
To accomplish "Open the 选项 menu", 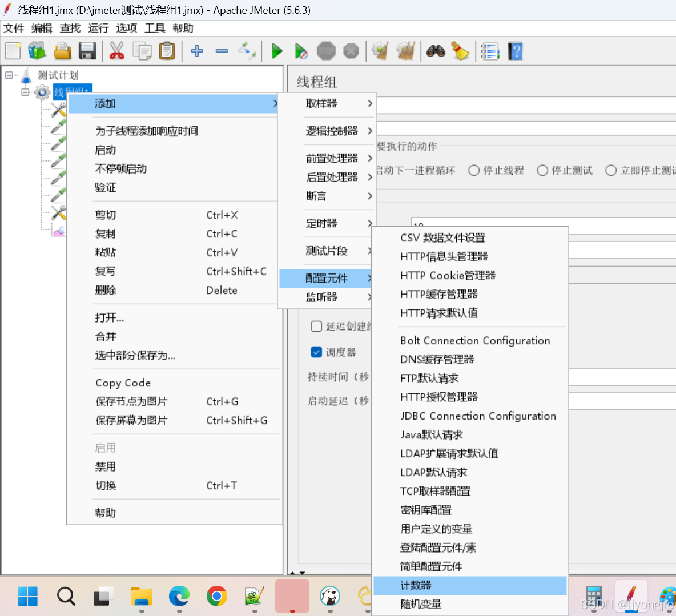I will click(126, 28).
